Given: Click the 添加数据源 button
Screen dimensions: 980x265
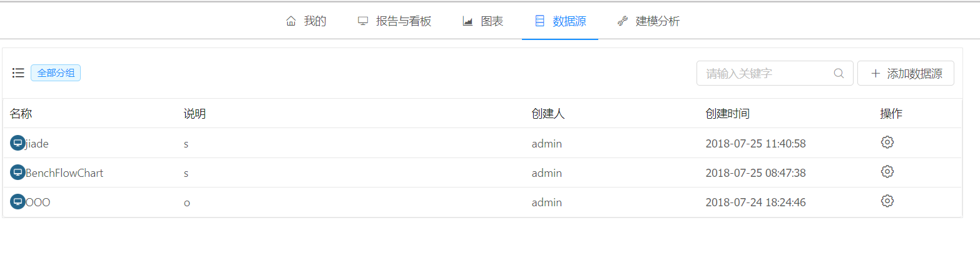Looking at the screenshot, I should [906, 73].
